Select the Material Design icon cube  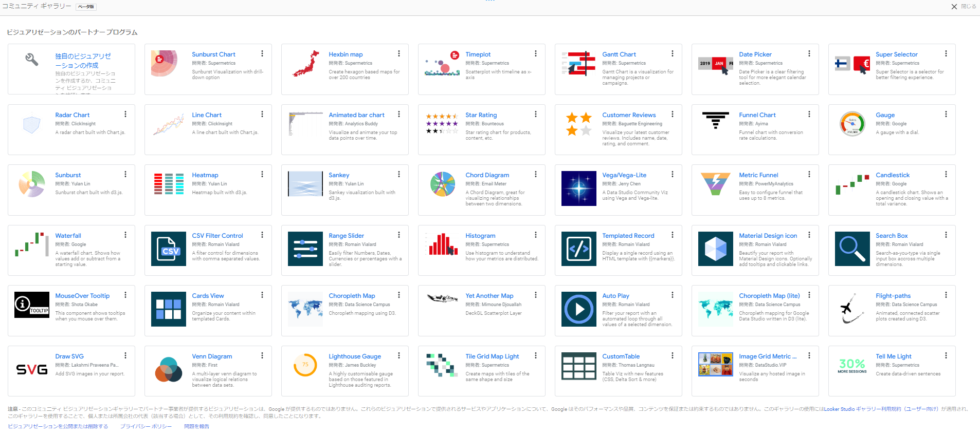(x=716, y=249)
